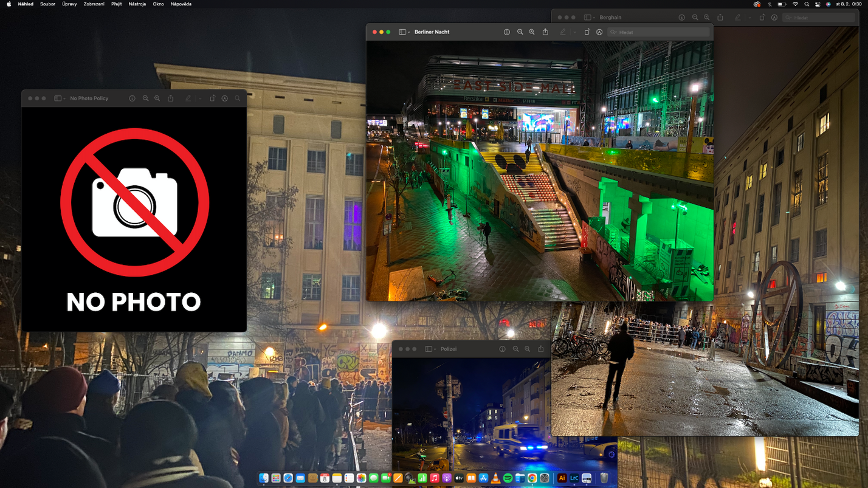This screenshot has width=868, height=488.
Task: Show info in Polizei window
Action: (502, 349)
